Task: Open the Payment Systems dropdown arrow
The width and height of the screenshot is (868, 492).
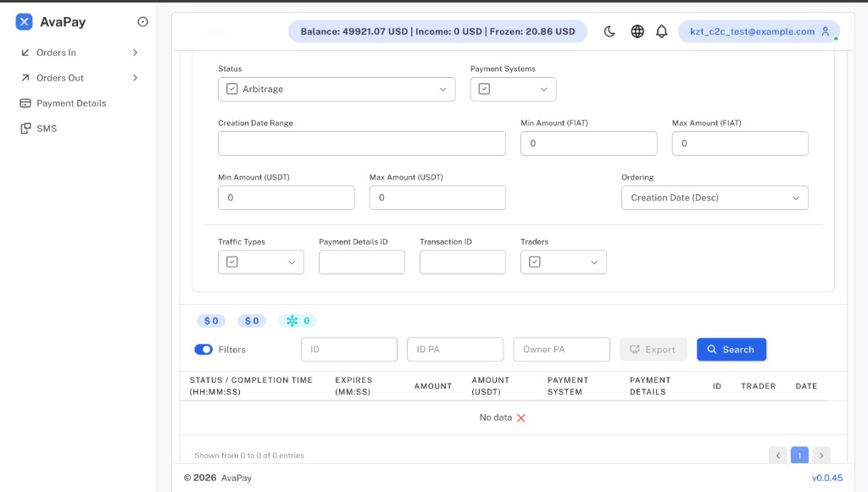Action: coord(543,90)
